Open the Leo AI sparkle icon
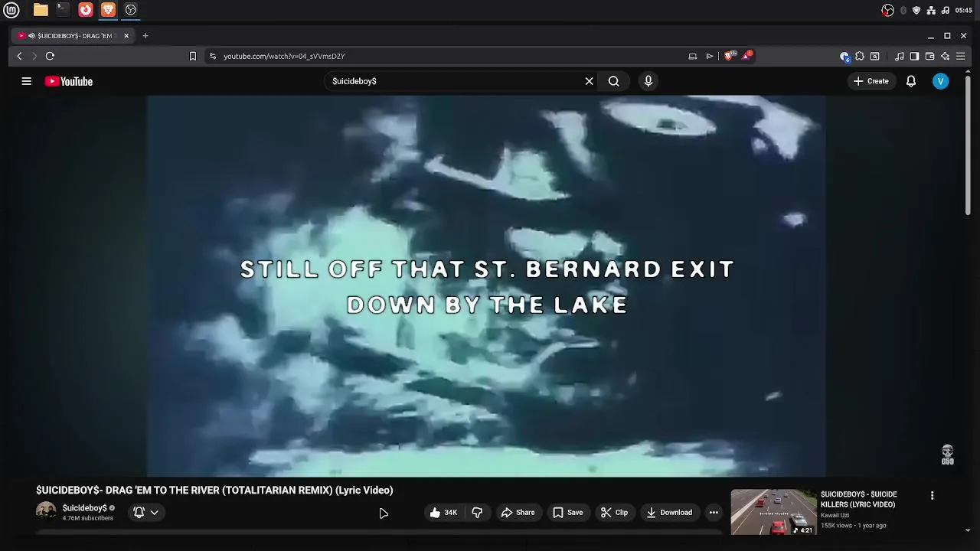The width and height of the screenshot is (980, 551). (x=945, y=56)
